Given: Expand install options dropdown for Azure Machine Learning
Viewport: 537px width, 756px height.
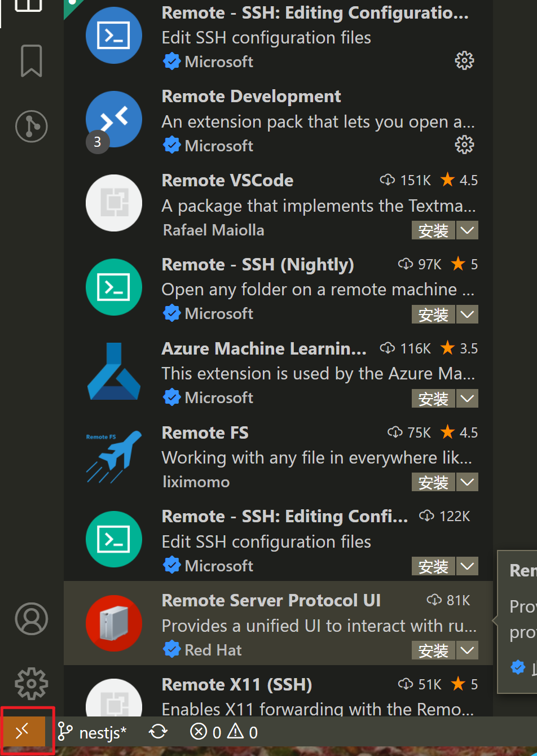Looking at the screenshot, I should [467, 399].
